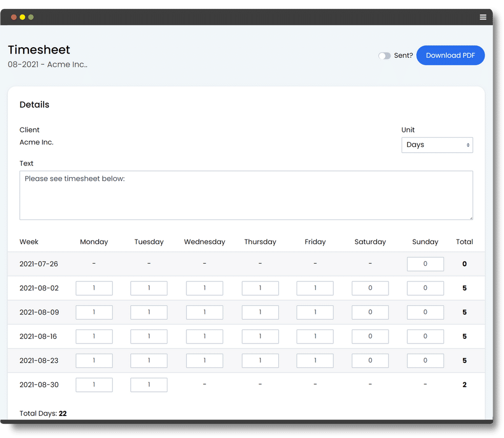Click the 08-2021 - Acme Inc.. subtitle
The width and height of the screenshot is (504, 438).
coord(48,65)
